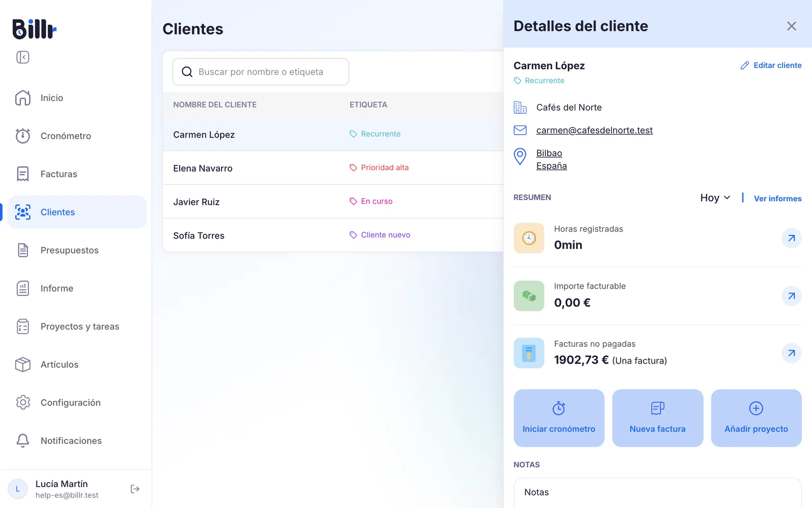
Task: Click the Notificaciones bell icon
Action: tap(23, 440)
